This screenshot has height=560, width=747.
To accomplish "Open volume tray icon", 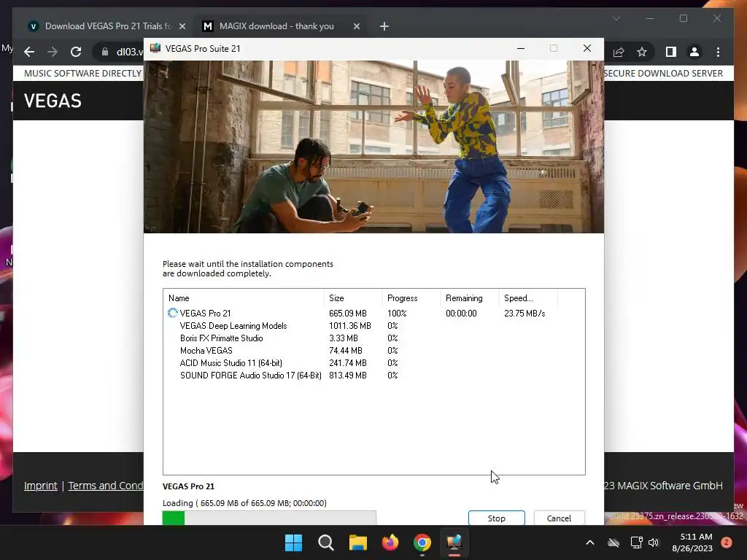I will click(x=653, y=542).
